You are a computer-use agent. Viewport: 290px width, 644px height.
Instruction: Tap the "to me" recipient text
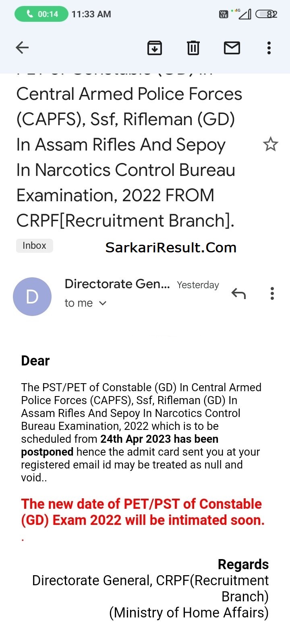tap(79, 303)
